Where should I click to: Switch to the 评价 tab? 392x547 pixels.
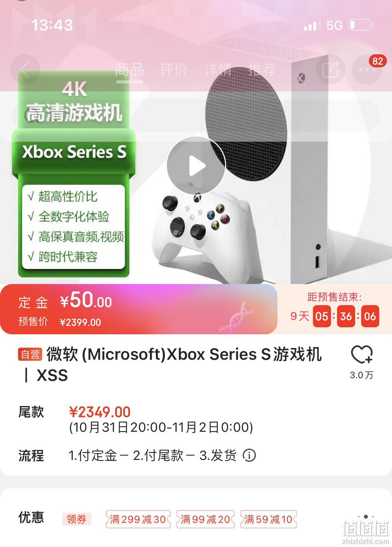pos(174,70)
